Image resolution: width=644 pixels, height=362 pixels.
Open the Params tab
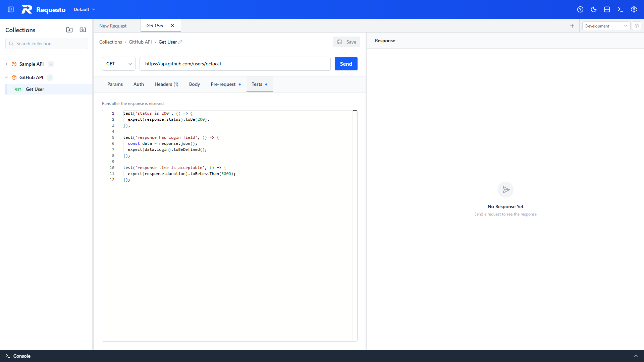pyautogui.click(x=115, y=84)
